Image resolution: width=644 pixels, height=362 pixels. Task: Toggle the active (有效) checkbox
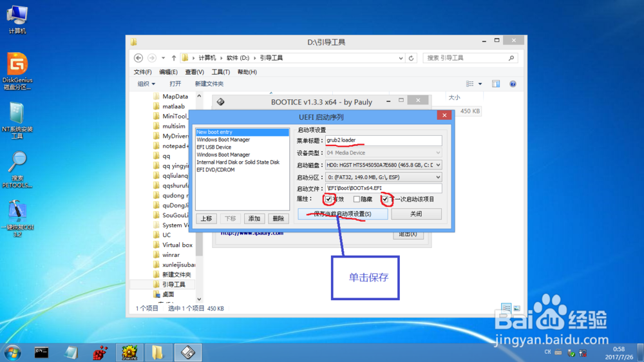[x=328, y=199]
